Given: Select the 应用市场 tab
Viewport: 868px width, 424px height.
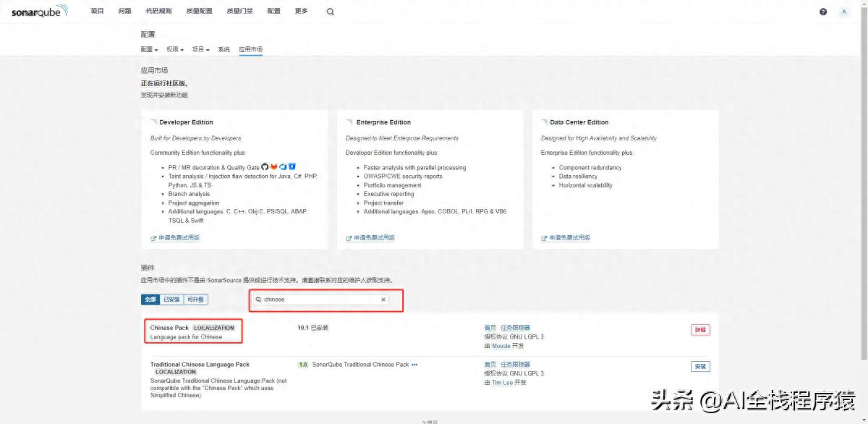Looking at the screenshot, I should click(x=250, y=49).
